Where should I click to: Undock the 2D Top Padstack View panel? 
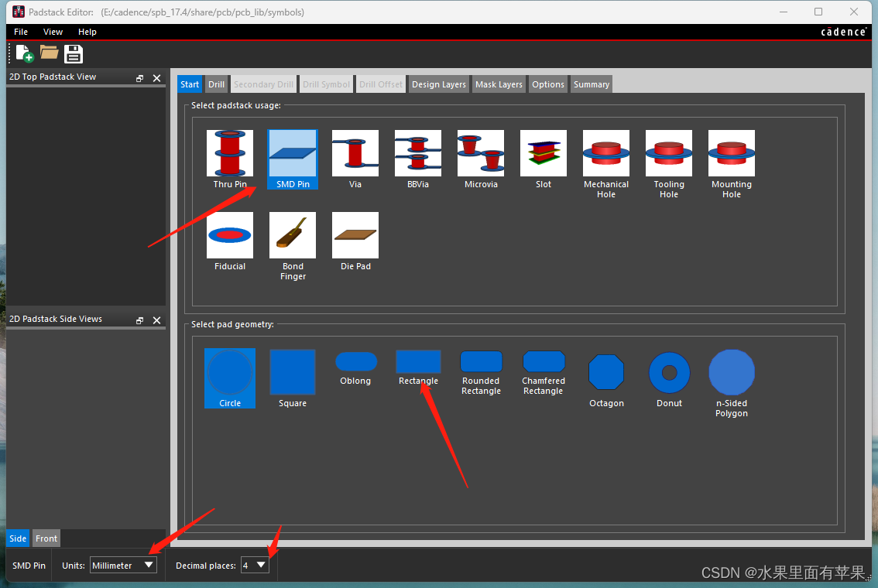point(140,78)
